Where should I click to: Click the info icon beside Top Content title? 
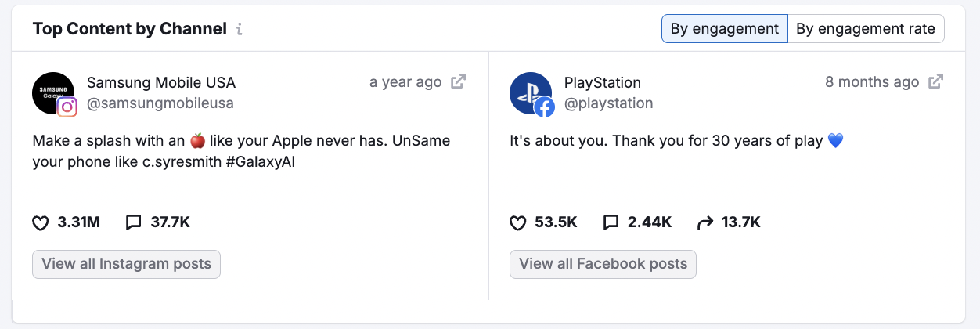240,30
